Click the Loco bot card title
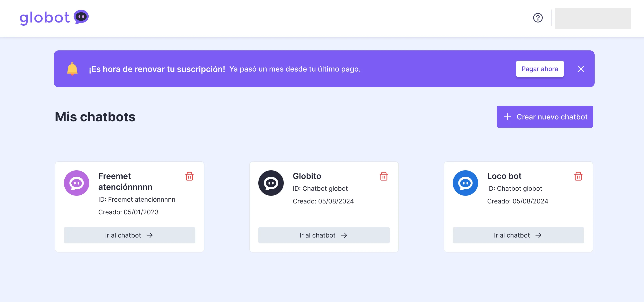Screen dimensions: 644x302 [x=504, y=176]
